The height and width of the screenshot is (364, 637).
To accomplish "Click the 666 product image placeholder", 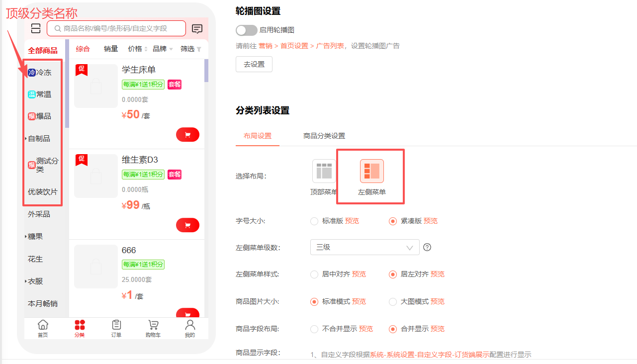I will tap(96, 267).
